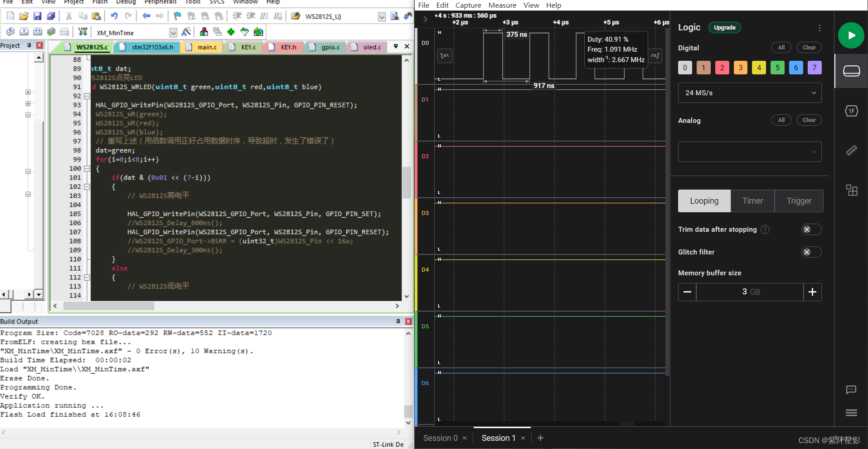Viewport: 868px width, 449px height.
Task: Rebuild all target files in Keil
Action: [x=38, y=32]
